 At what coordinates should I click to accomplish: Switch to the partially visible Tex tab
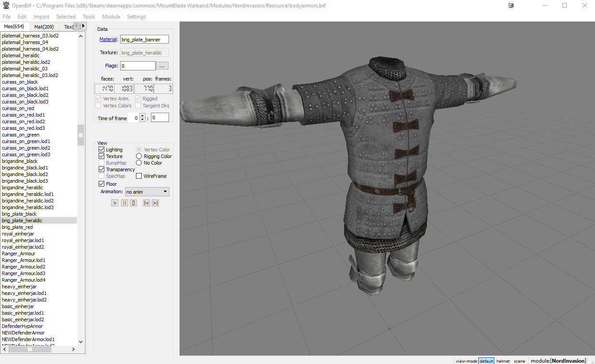coord(67,27)
